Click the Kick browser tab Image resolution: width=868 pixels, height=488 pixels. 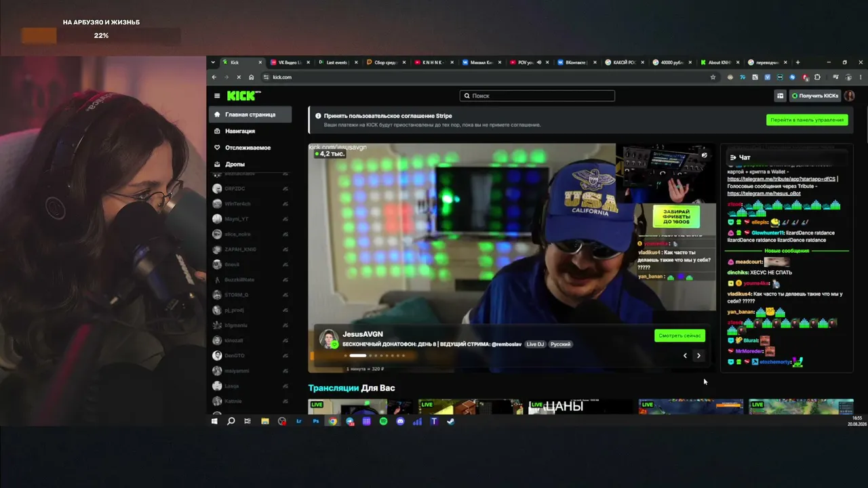coord(243,62)
